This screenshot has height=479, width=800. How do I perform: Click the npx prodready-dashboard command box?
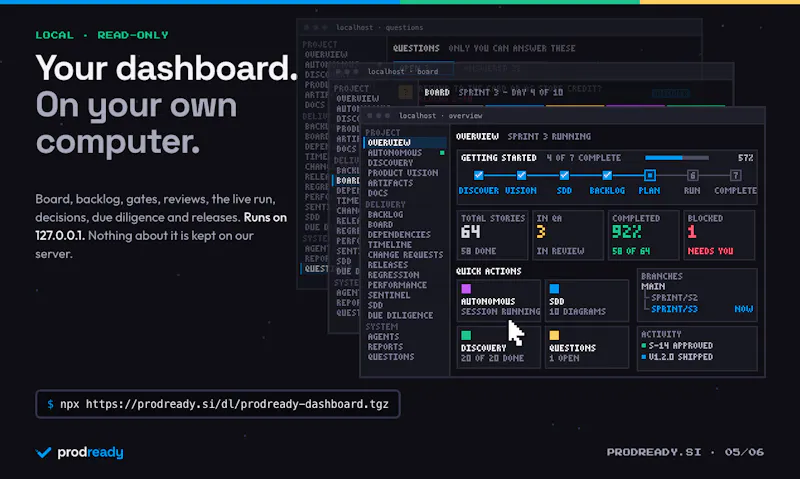tap(218, 404)
